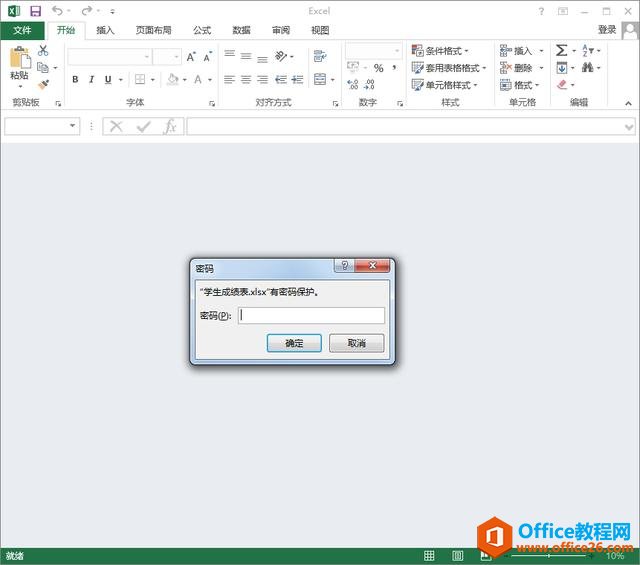Toggle Wrap Text icon
640x565 pixels.
point(320,56)
